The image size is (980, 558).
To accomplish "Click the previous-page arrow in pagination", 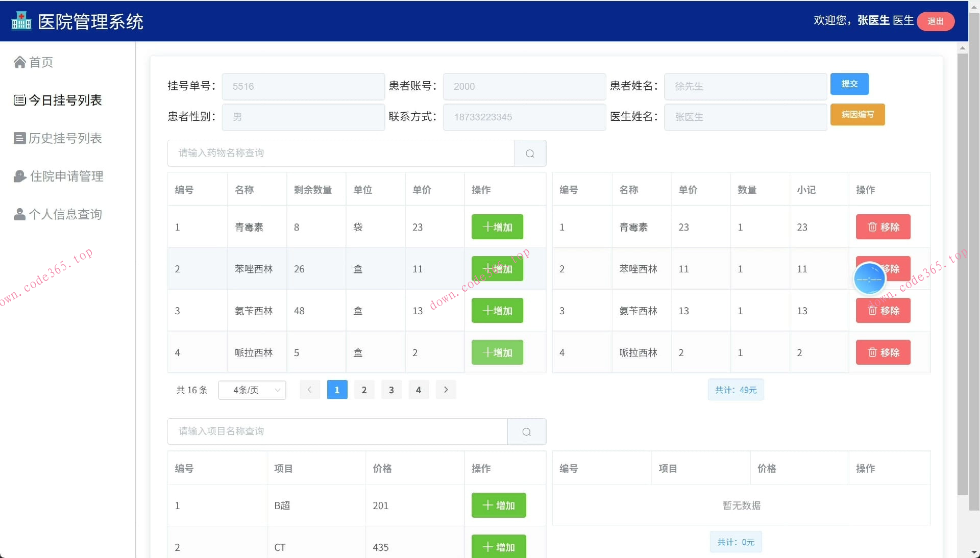I will point(310,390).
